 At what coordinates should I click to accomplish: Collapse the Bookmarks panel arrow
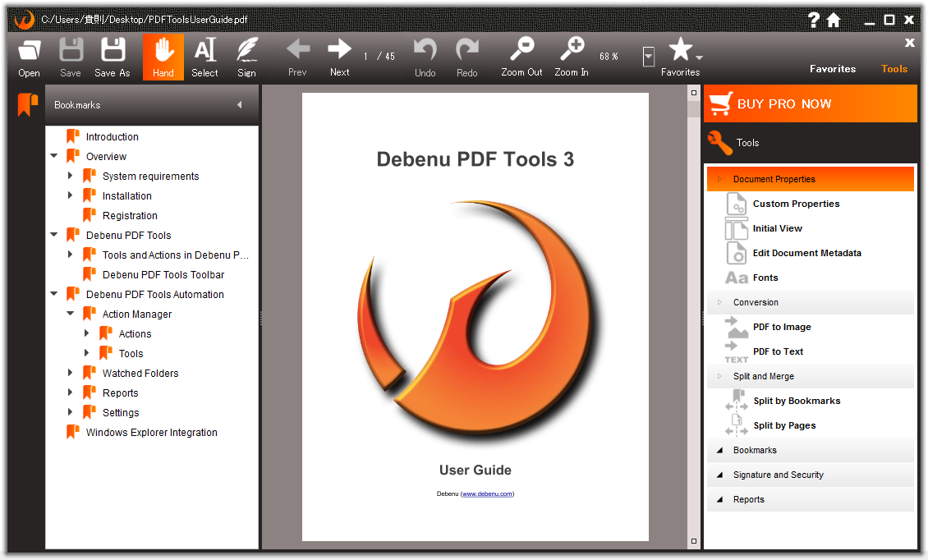tap(240, 105)
